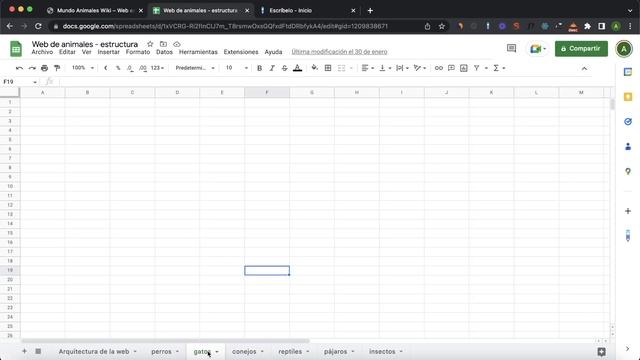640x360 pixels.
Task: Get add-ons with plus icon
Action: (x=628, y=211)
